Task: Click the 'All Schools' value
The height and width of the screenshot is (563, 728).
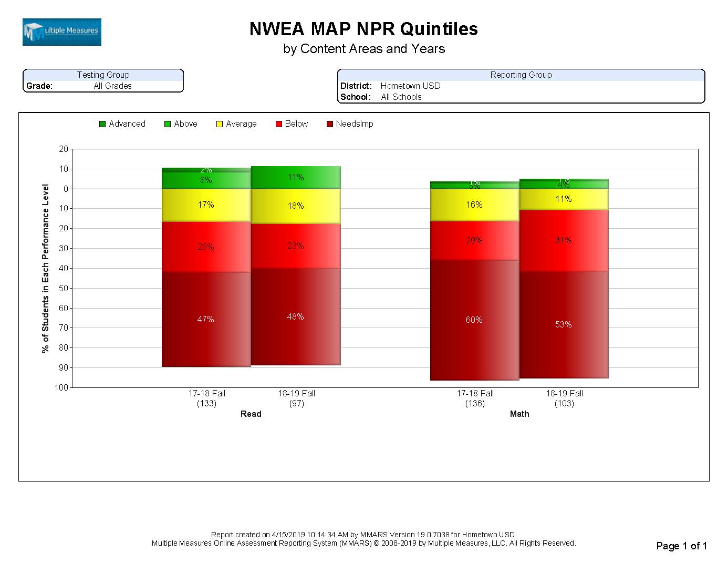Action: (x=401, y=97)
